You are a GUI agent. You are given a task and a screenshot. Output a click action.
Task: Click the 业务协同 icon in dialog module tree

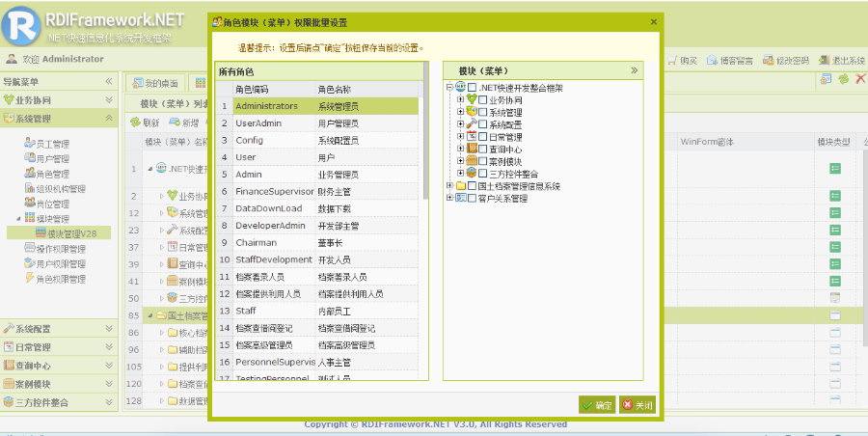[x=472, y=99]
